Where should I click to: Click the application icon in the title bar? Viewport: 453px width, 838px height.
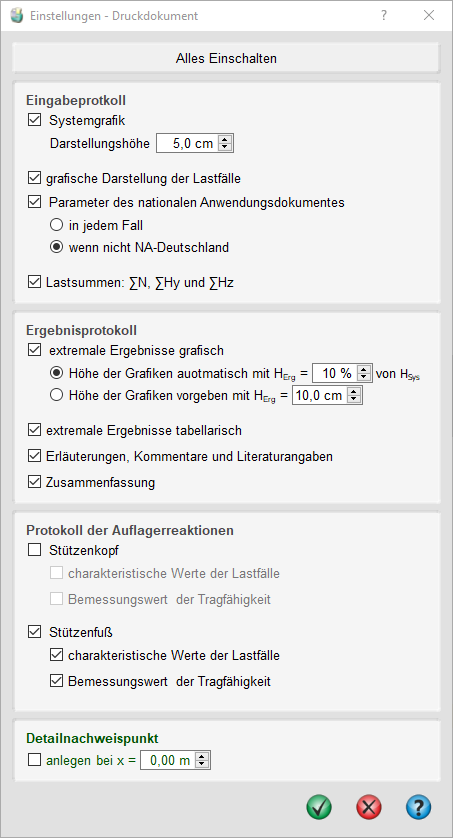(18, 16)
